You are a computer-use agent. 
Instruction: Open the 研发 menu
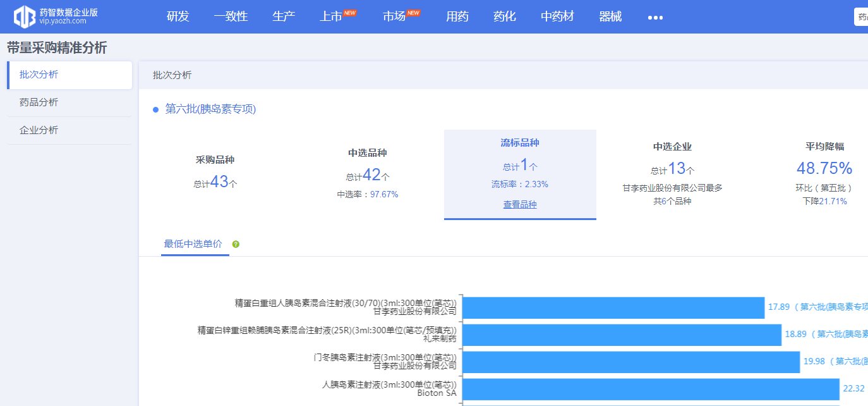tap(178, 17)
